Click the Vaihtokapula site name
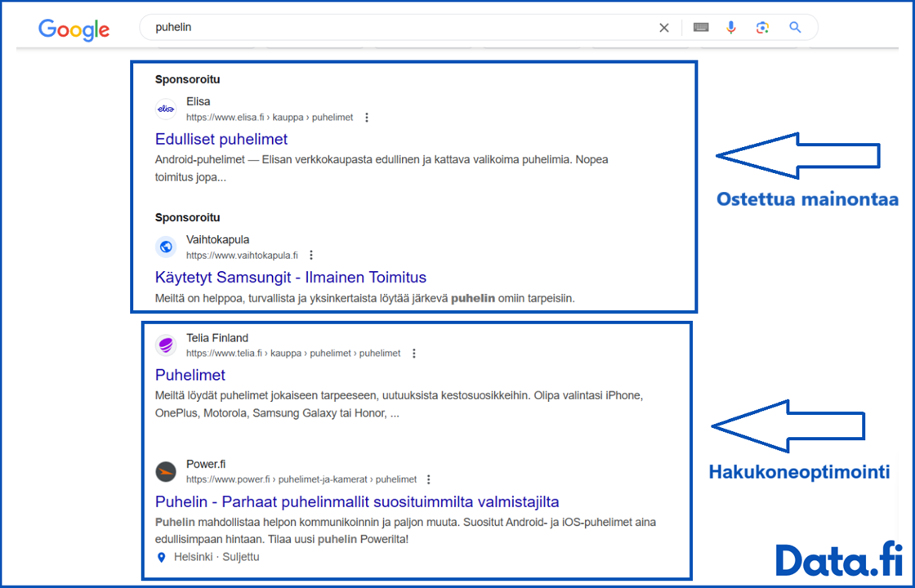 [x=217, y=239]
